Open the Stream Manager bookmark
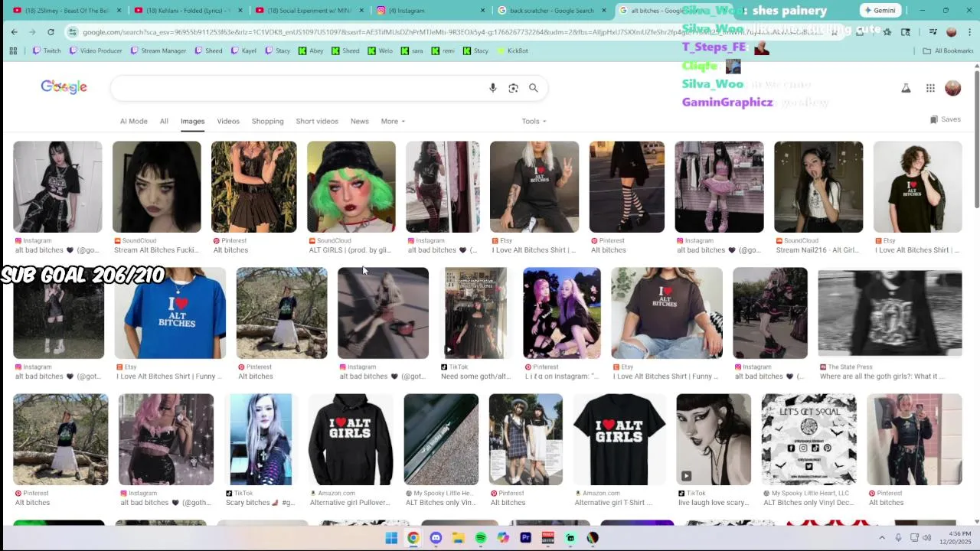980x551 pixels. click(158, 51)
